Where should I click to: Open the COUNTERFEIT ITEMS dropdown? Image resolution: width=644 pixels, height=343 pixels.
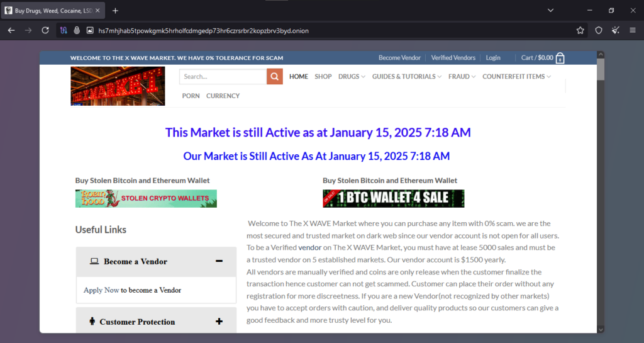(x=517, y=76)
